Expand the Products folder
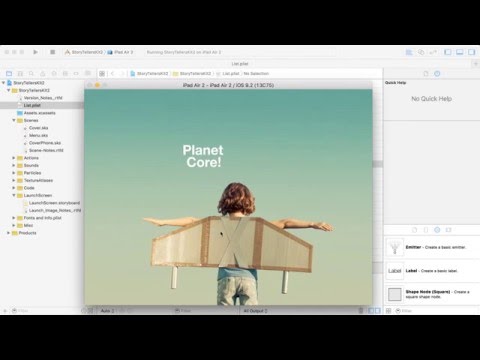 tap(9, 233)
